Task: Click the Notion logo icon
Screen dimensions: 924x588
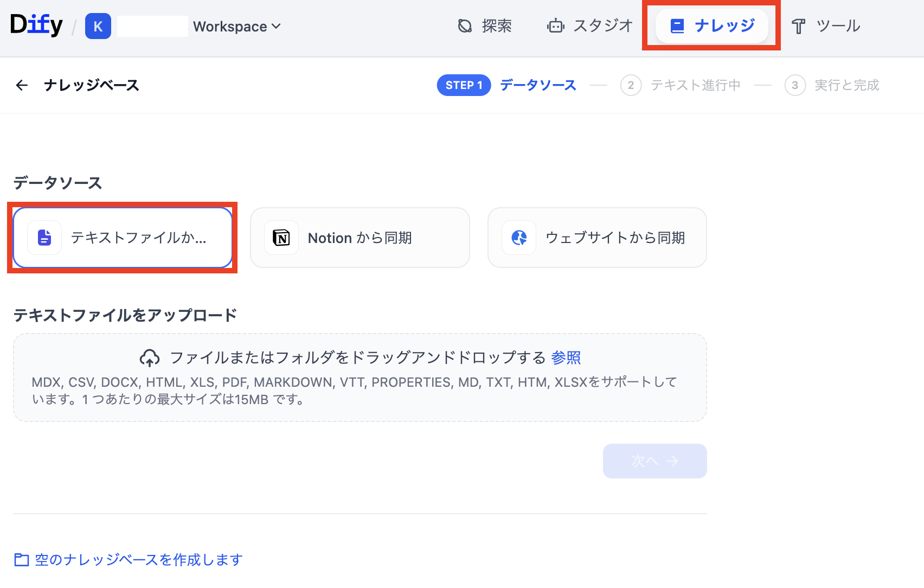Action: (281, 238)
